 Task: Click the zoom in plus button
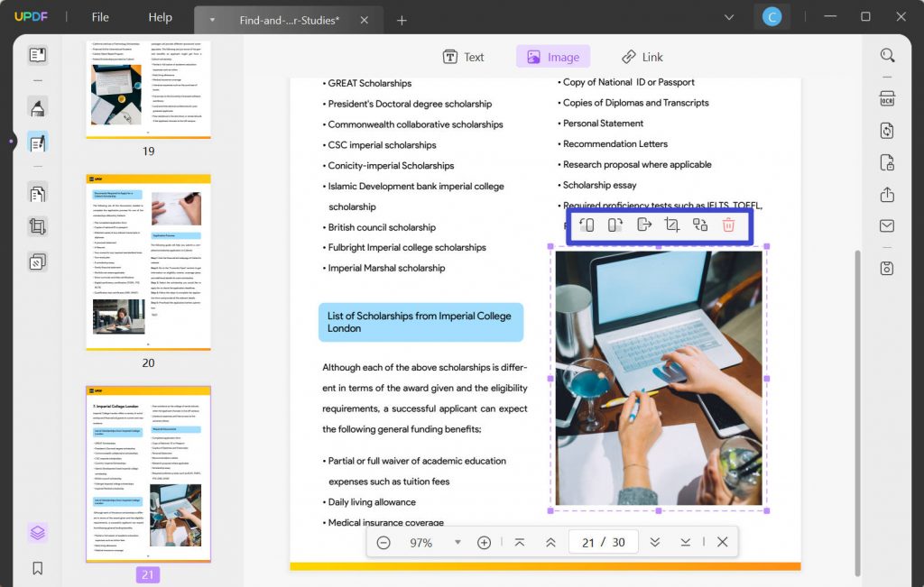pos(485,542)
